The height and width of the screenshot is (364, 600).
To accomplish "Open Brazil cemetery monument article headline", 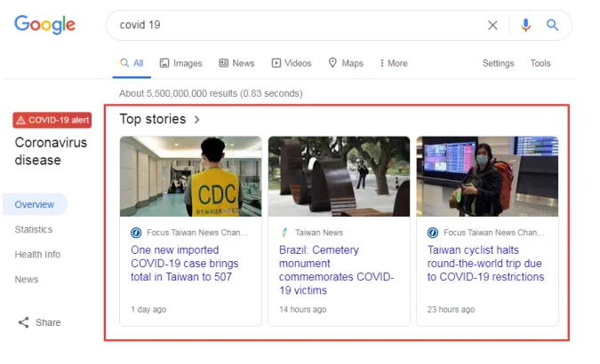I will 338,270.
